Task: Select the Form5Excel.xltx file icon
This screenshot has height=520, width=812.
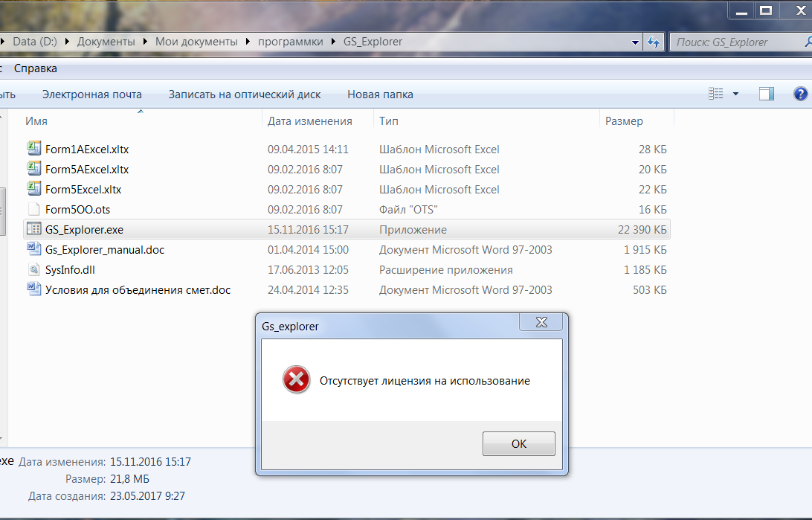Action: click(x=33, y=189)
